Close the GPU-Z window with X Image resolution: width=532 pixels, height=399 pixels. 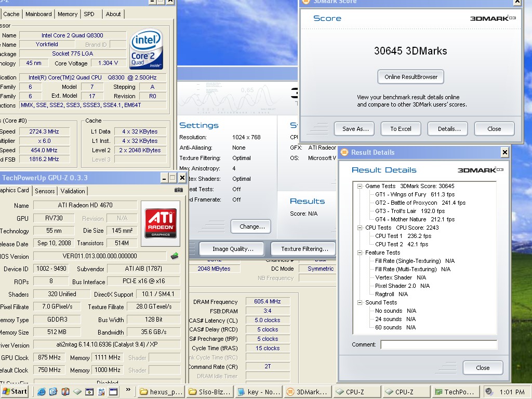tap(182, 178)
